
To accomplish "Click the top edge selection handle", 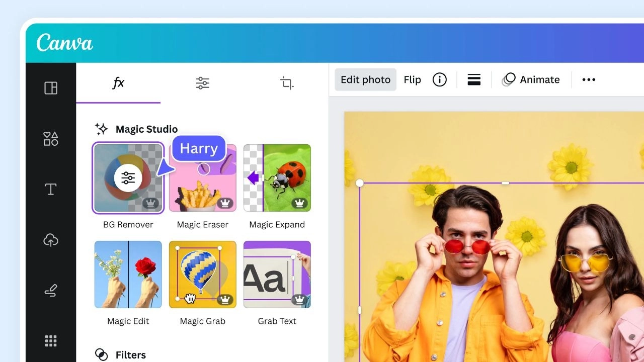I will [506, 183].
